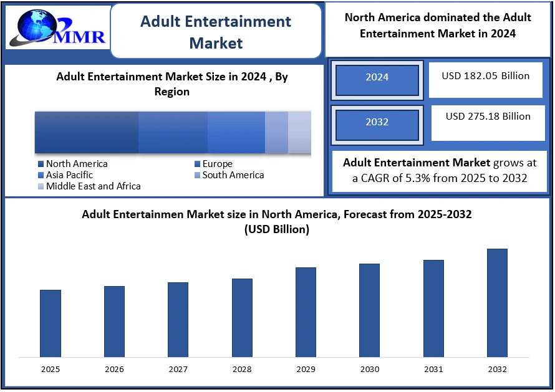Viewport: 555px width, 392px height.
Task: Click the lightest rightmost stacked bar segment
Action: (x=299, y=131)
